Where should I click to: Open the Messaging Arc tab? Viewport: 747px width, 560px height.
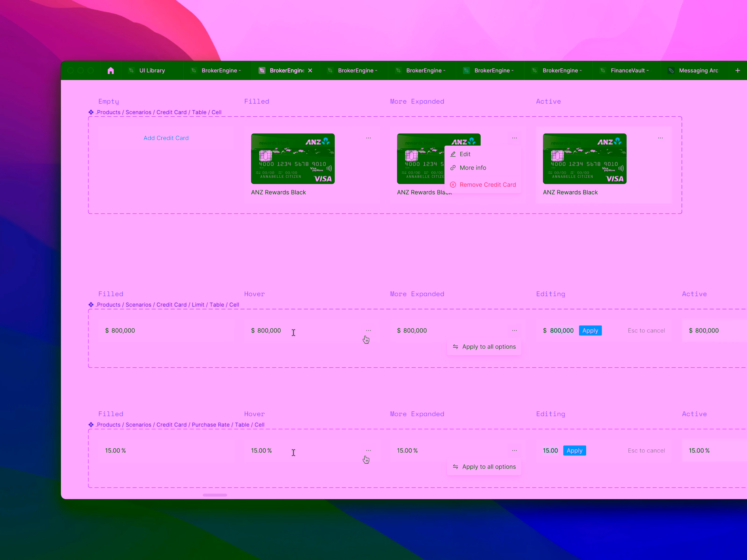pos(698,70)
